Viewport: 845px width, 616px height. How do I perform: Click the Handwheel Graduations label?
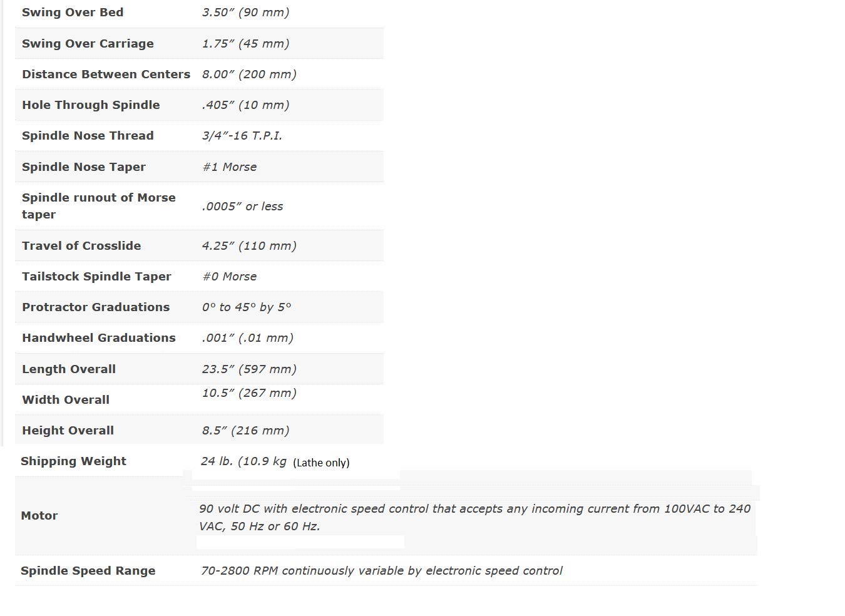coord(99,338)
